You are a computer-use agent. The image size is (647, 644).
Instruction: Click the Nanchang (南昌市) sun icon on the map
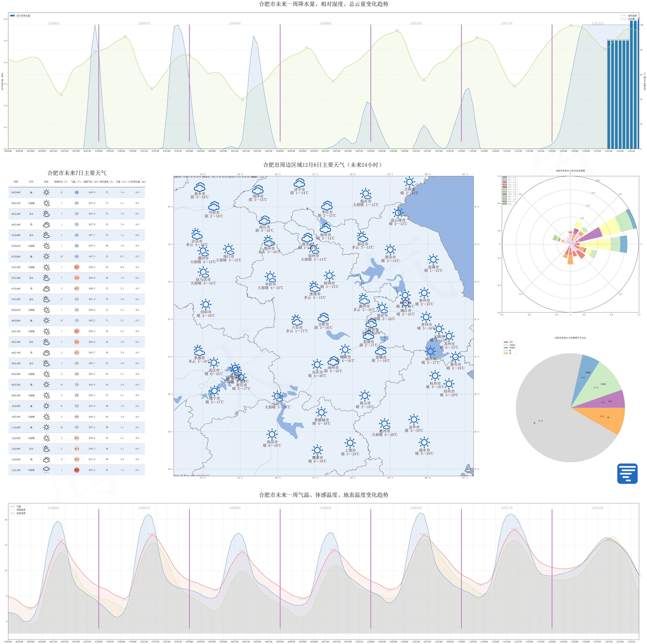272,434
